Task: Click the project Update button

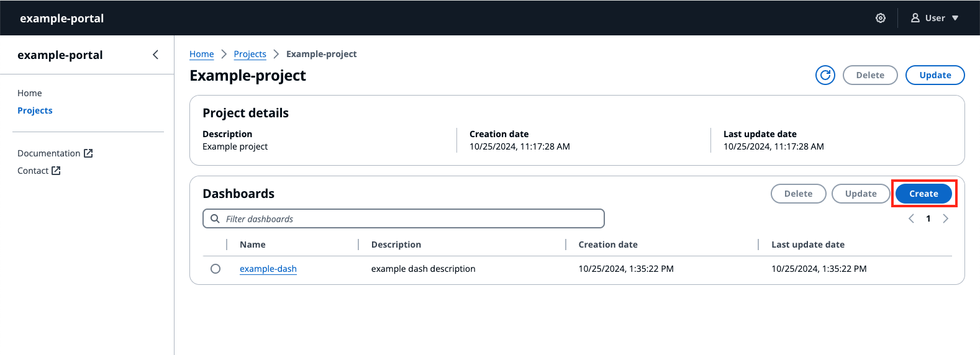Action: click(935, 75)
